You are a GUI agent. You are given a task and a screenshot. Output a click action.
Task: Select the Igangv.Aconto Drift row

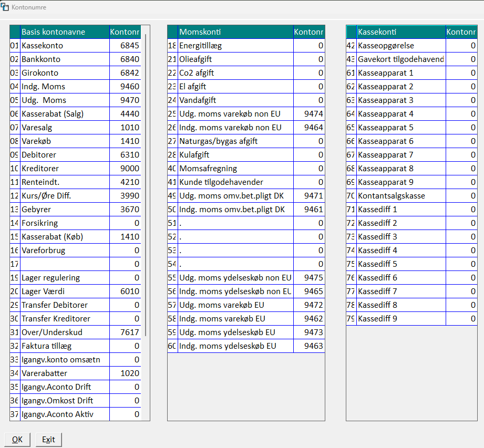tap(75, 387)
